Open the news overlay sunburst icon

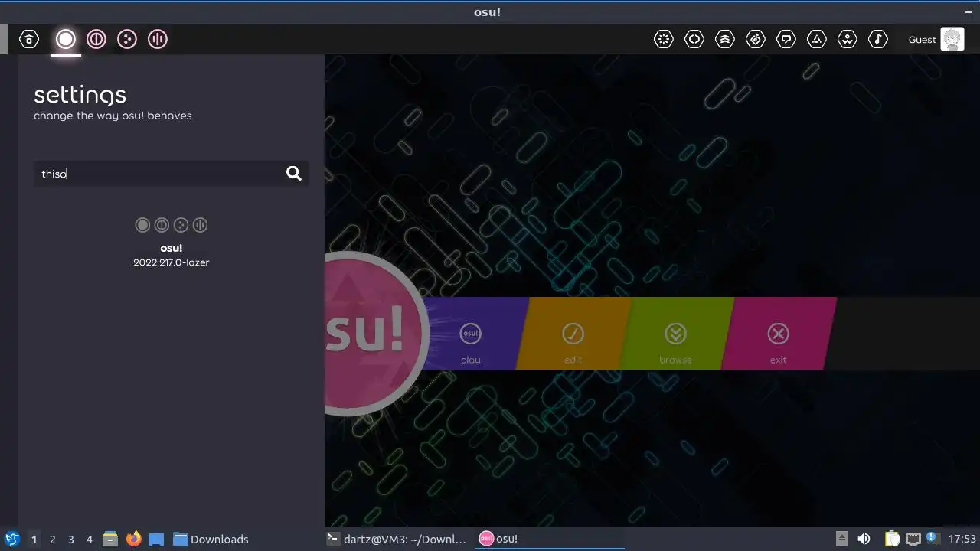(x=664, y=39)
